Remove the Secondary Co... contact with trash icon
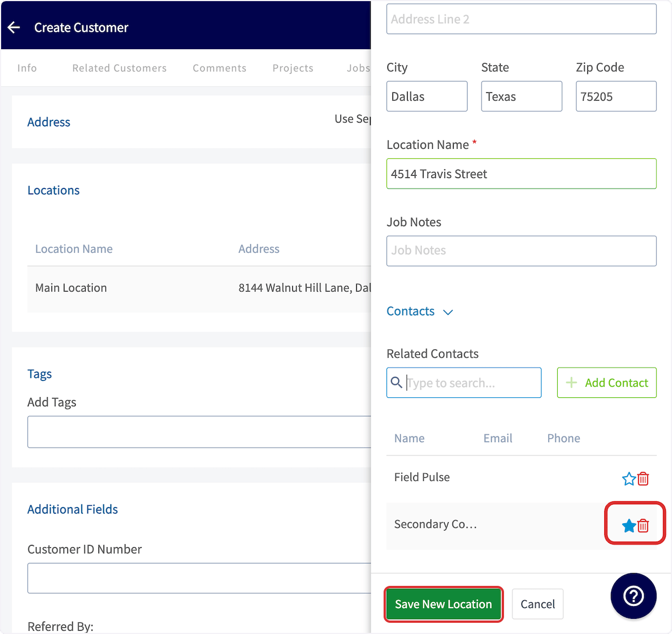The image size is (672, 634). (x=643, y=525)
